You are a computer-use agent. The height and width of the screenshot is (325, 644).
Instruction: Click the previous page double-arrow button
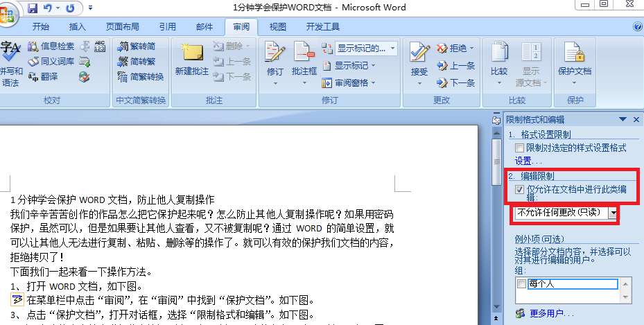point(496,318)
